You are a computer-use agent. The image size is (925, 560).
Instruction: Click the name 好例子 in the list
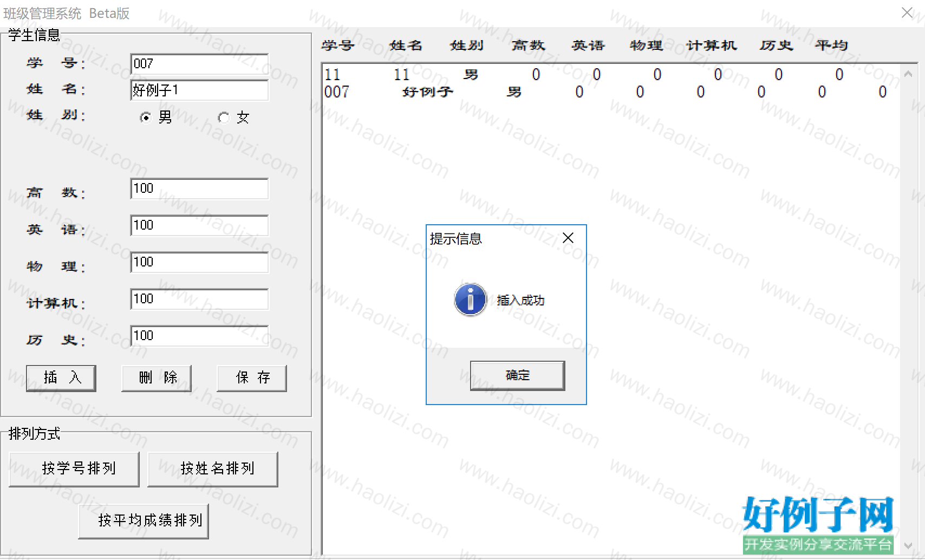click(x=428, y=92)
